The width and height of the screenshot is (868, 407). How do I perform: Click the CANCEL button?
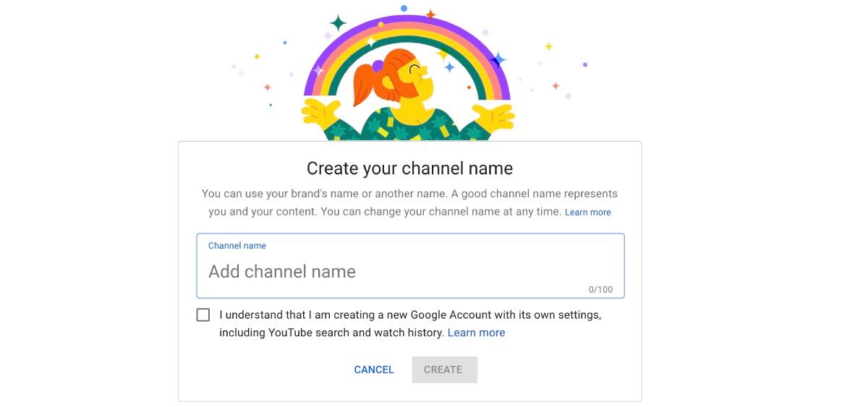(374, 369)
